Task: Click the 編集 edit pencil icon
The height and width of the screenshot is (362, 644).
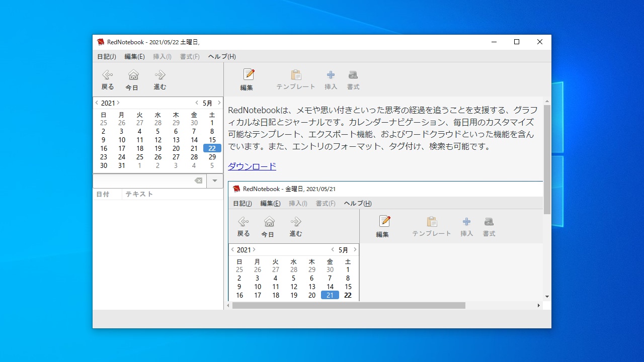Action: (x=249, y=74)
